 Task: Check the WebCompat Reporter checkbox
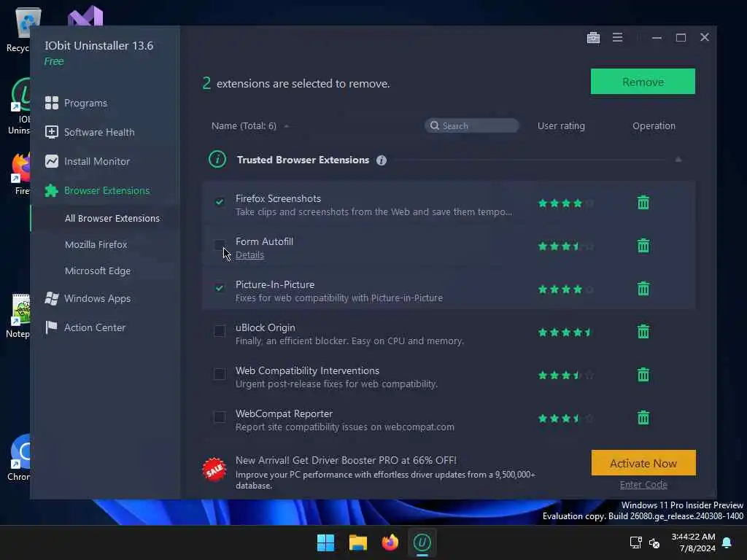tap(219, 416)
